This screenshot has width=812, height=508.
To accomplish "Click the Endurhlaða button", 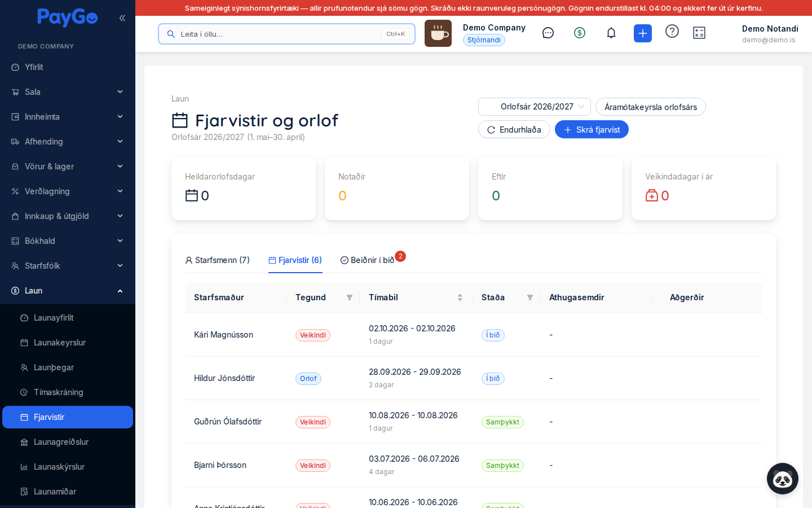I will [x=514, y=130].
